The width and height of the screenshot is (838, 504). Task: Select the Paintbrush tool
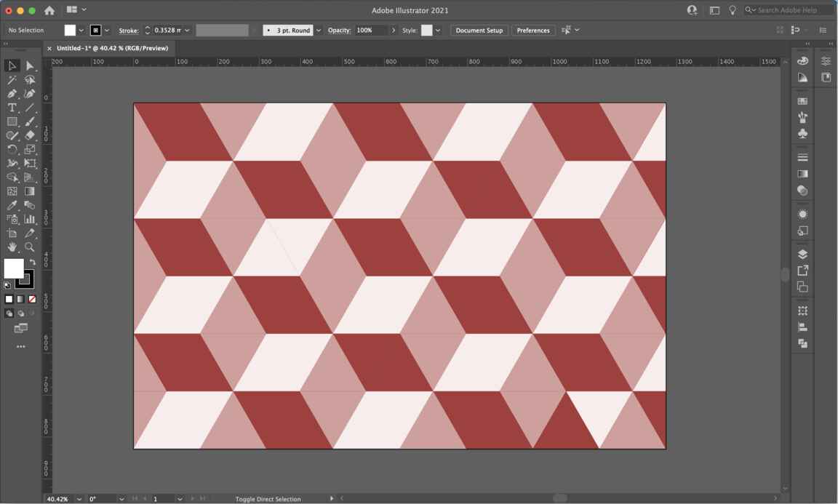point(29,122)
